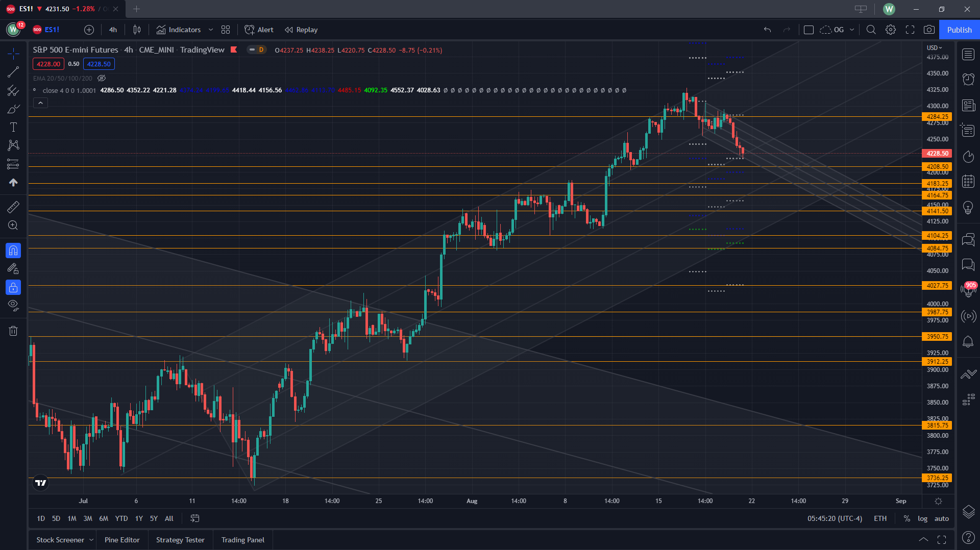
Task: Publish the chart idea
Action: coord(960,30)
